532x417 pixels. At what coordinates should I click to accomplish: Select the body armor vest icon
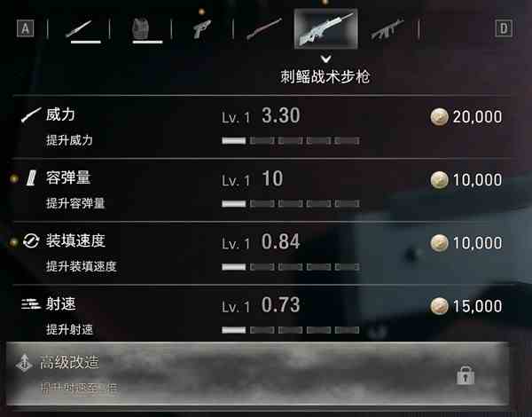coord(140,28)
